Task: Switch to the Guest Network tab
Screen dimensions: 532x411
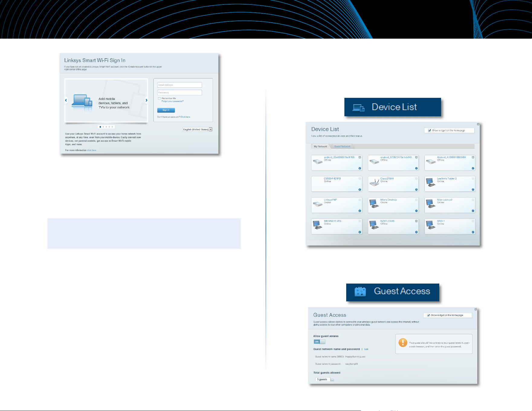Action: pyautogui.click(x=342, y=146)
